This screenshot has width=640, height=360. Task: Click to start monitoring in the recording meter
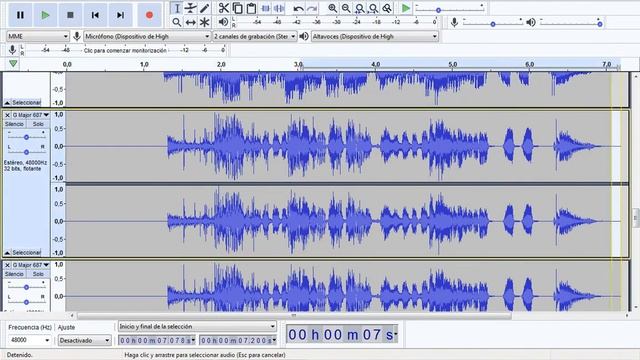point(125,50)
